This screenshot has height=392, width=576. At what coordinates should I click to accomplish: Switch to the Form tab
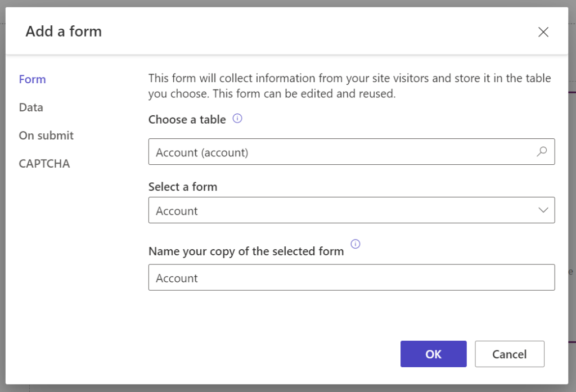(x=32, y=79)
